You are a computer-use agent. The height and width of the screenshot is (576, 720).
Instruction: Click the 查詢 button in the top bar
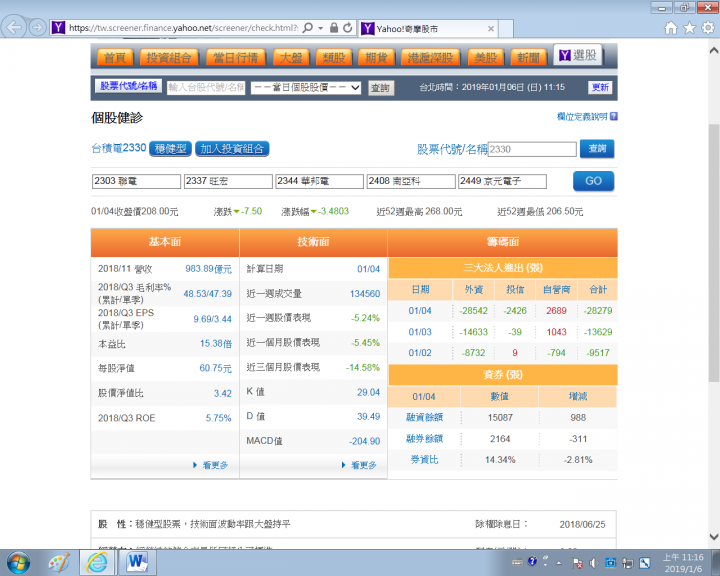click(381, 88)
